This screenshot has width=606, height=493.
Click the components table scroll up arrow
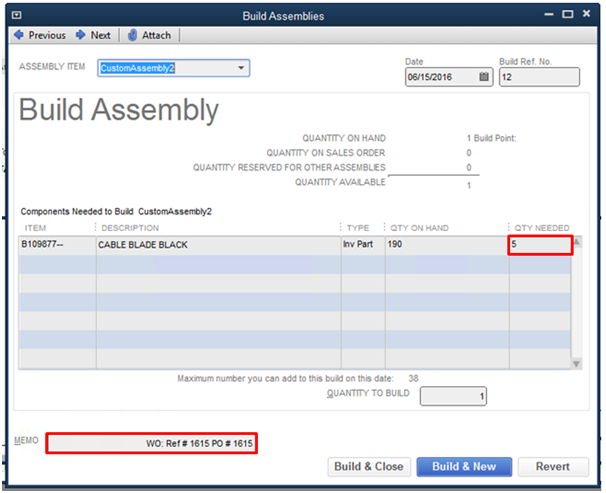pyautogui.click(x=576, y=243)
